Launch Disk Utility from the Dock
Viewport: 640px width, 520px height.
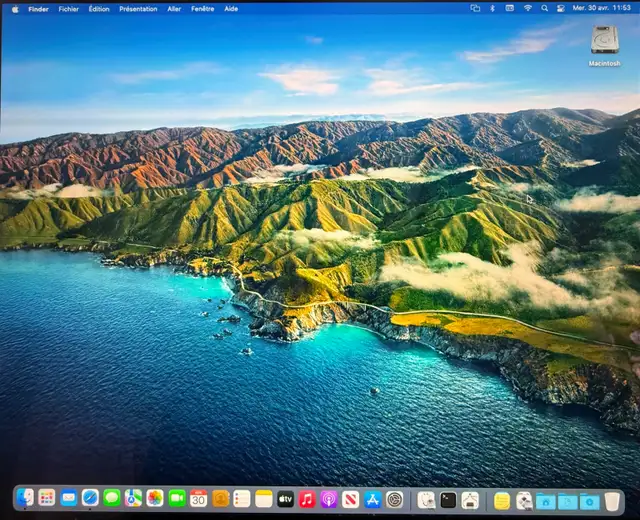tap(427, 500)
